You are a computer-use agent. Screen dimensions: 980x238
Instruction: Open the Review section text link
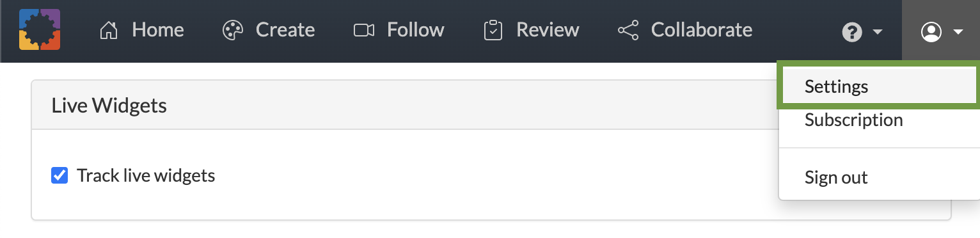point(548,30)
